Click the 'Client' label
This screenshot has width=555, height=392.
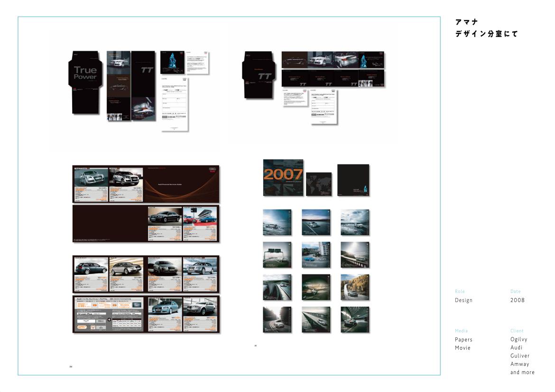coord(517,331)
